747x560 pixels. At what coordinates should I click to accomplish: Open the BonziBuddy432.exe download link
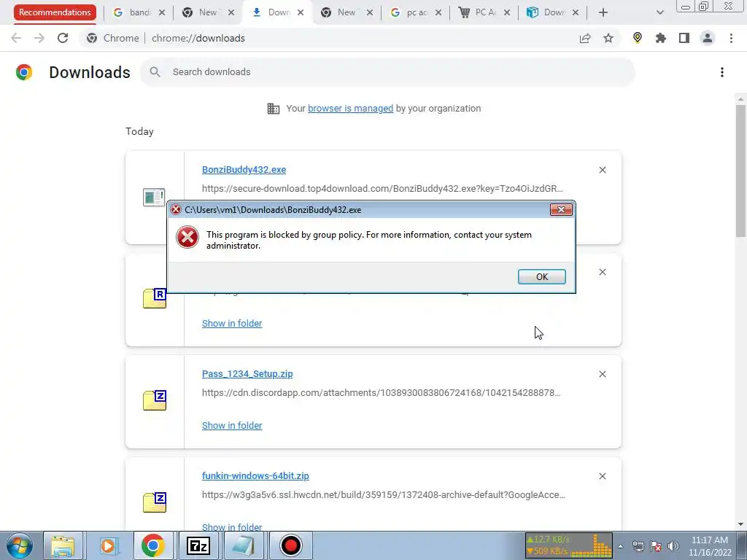tap(244, 169)
